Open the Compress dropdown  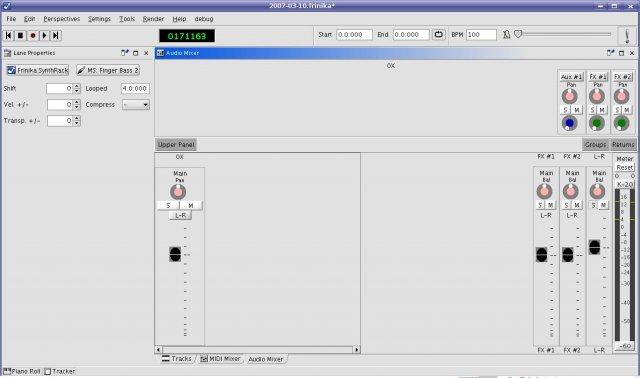[136, 105]
